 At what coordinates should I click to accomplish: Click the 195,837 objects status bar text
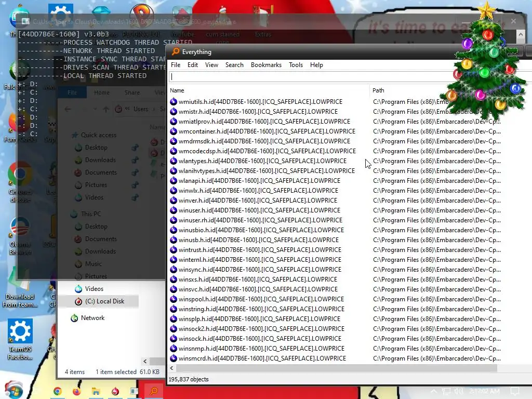click(189, 379)
